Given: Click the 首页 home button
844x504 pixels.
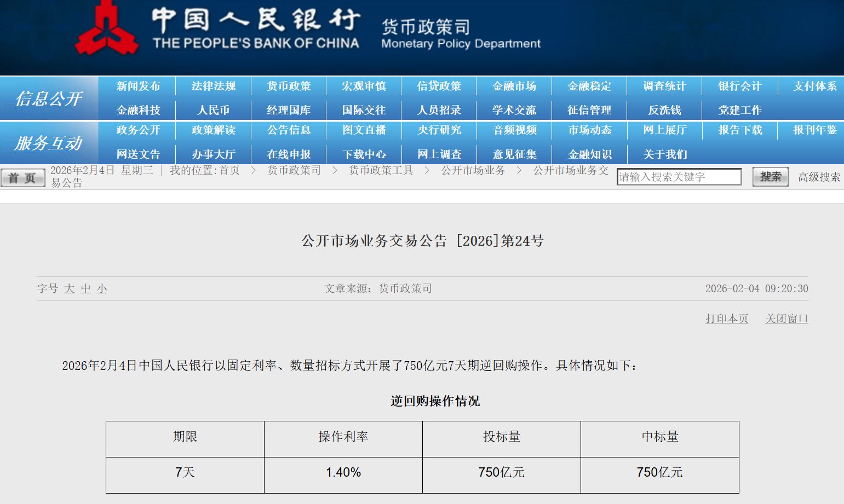Looking at the screenshot, I should pyautogui.click(x=22, y=178).
